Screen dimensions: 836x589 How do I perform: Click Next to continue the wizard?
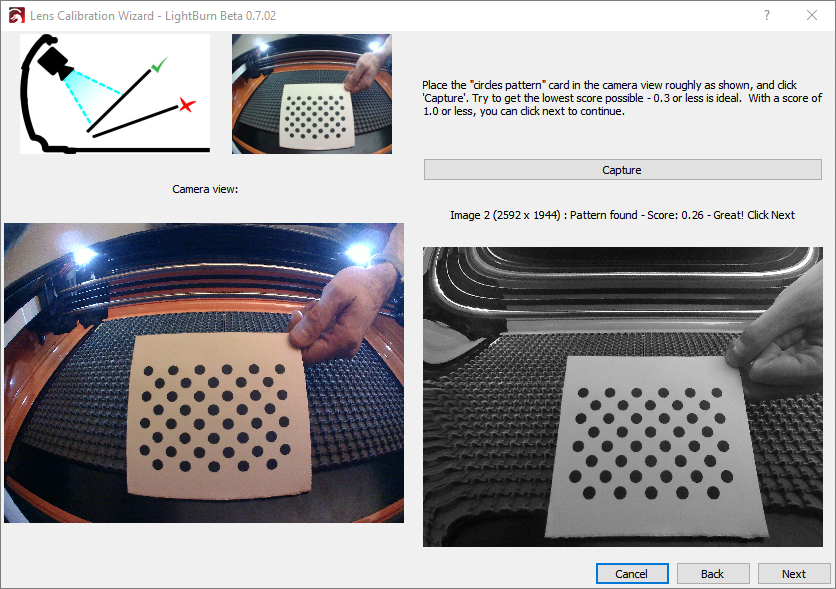click(793, 574)
